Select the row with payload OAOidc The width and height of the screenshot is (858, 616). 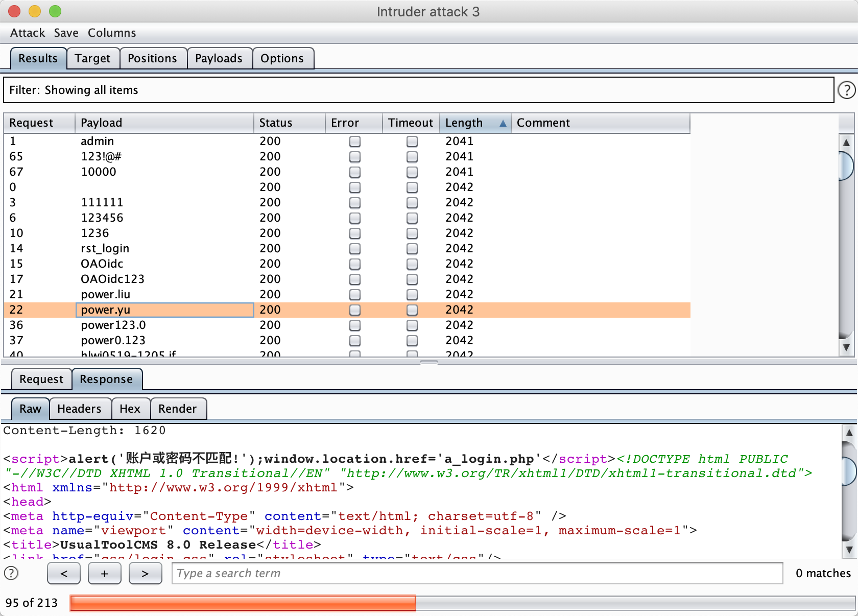pyautogui.click(x=347, y=264)
